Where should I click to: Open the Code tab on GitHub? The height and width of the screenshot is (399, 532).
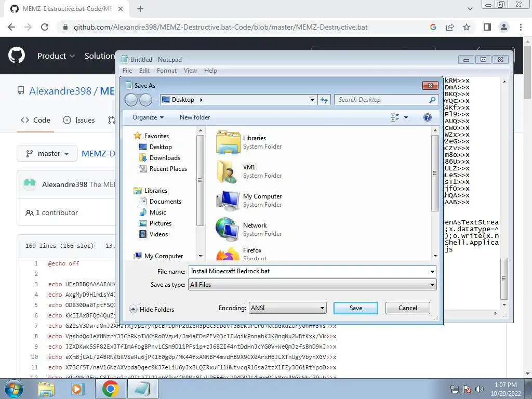pos(36,120)
